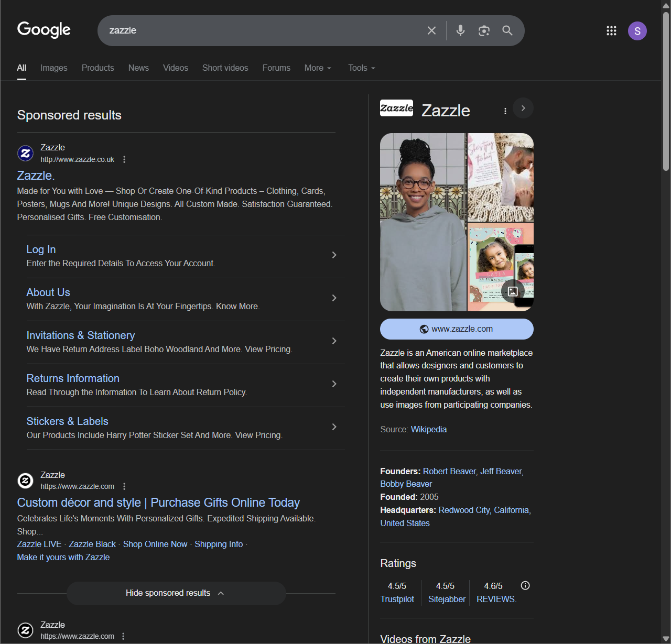
Task: Click the Zazzle favicon beside the Custom décor ad
Action: click(x=26, y=480)
